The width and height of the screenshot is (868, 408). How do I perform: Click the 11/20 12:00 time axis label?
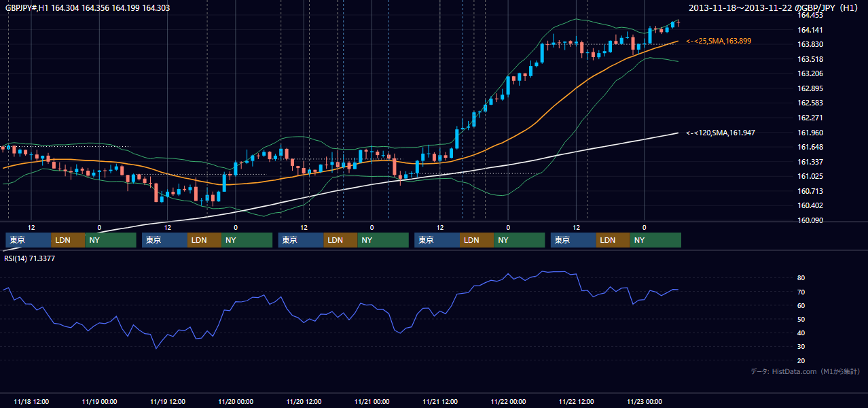304,401
